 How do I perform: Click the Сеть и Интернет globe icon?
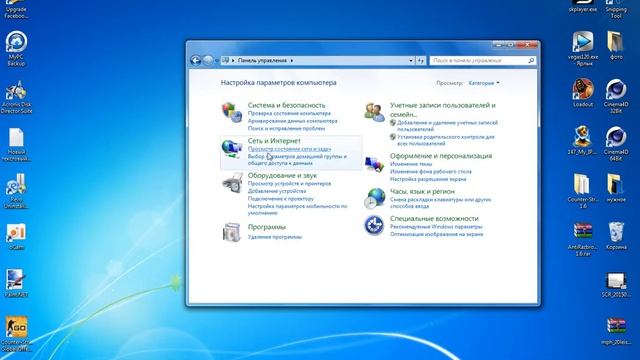pos(232,149)
